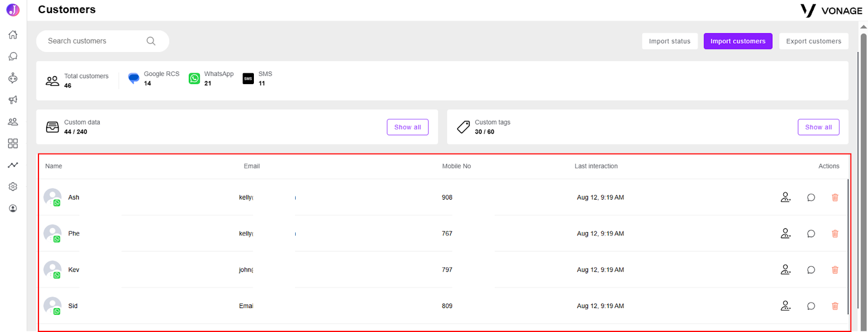The image size is (868, 332).
Task: Open account profile icon in sidebar
Action: pyautogui.click(x=13, y=208)
